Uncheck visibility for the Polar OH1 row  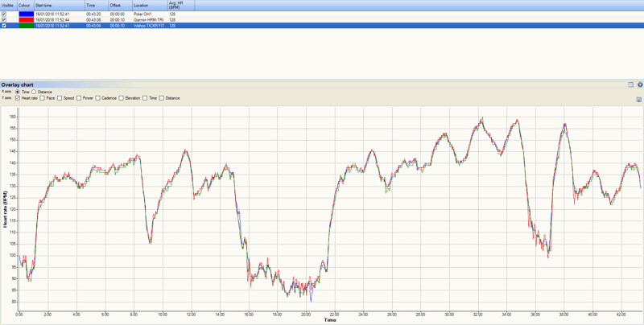pyautogui.click(x=4, y=14)
